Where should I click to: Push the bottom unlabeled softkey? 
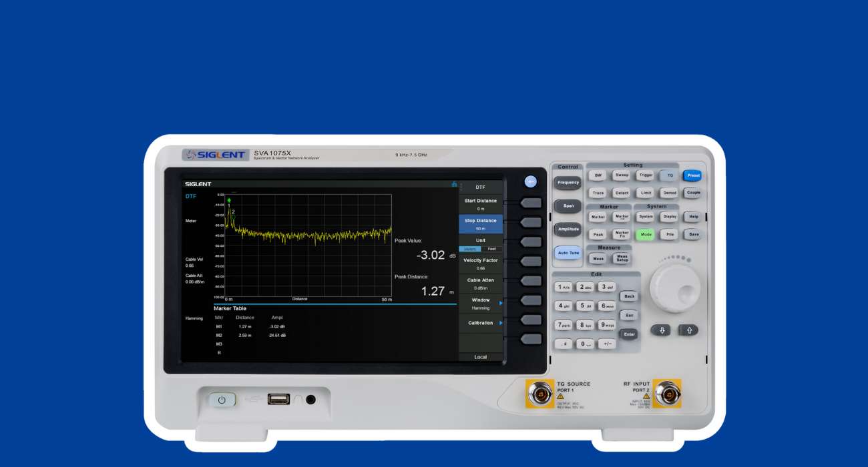tap(531, 339)
